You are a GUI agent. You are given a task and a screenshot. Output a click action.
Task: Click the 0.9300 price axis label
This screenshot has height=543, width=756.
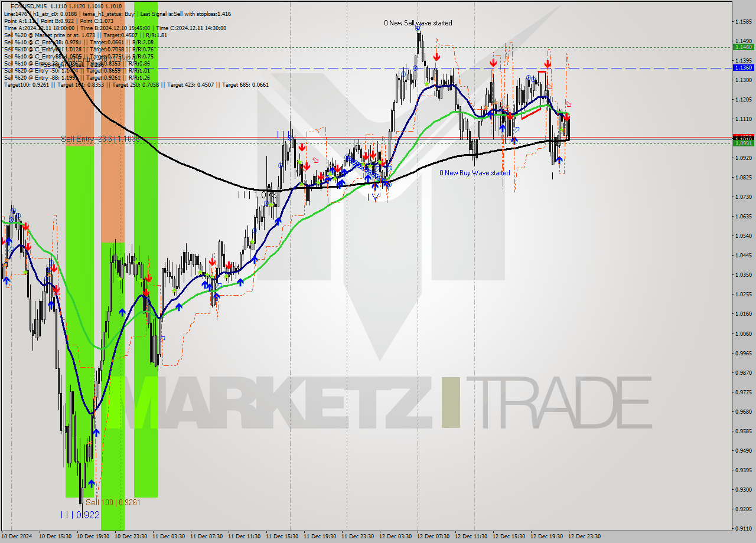pyautogui.click(x=743, y=489)
